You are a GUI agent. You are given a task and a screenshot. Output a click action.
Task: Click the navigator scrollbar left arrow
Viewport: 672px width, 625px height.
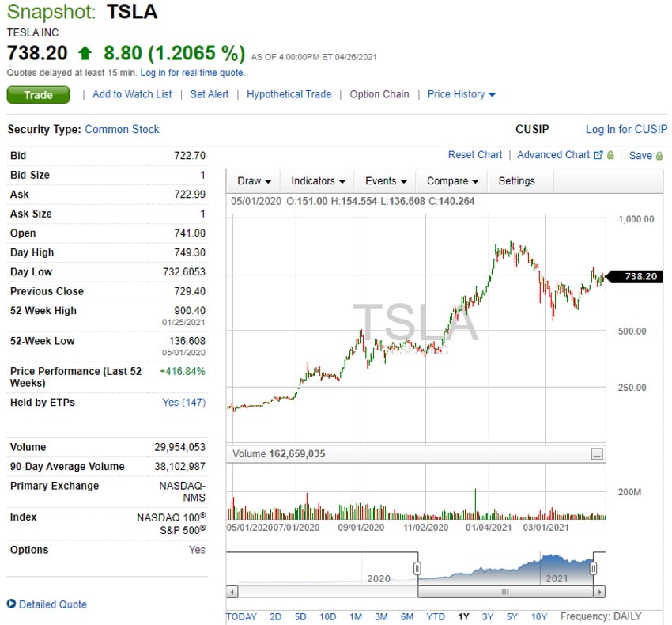coord(232,593)
